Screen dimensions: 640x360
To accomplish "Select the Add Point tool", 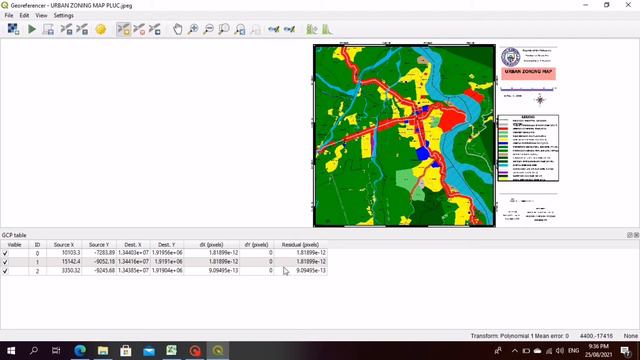I will click(x=123, y=29).
